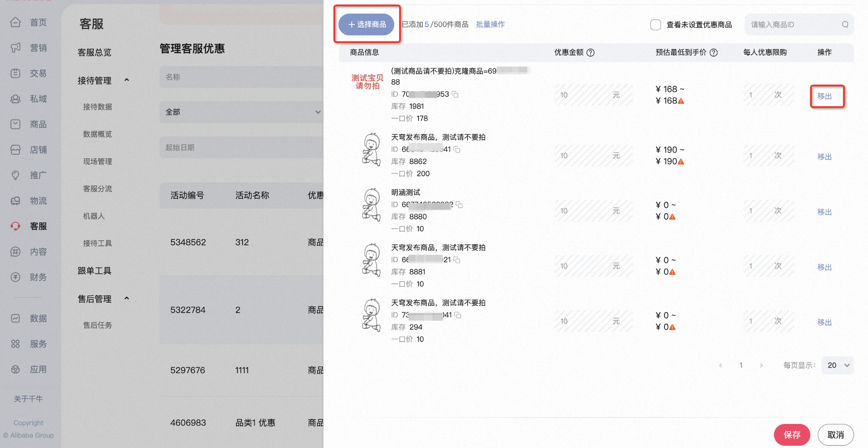Copy ID of the 克隆商品 product
This screenshot has height=448, width=868.
tap(455, 94)
